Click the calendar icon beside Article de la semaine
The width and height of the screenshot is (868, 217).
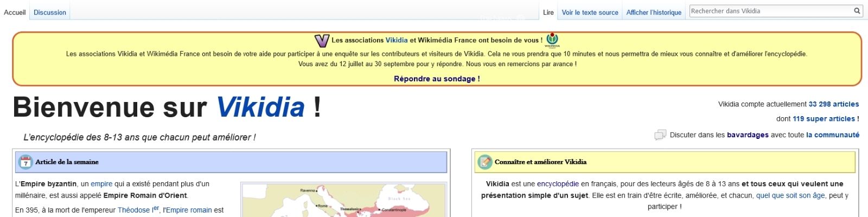tap(25, 162)
